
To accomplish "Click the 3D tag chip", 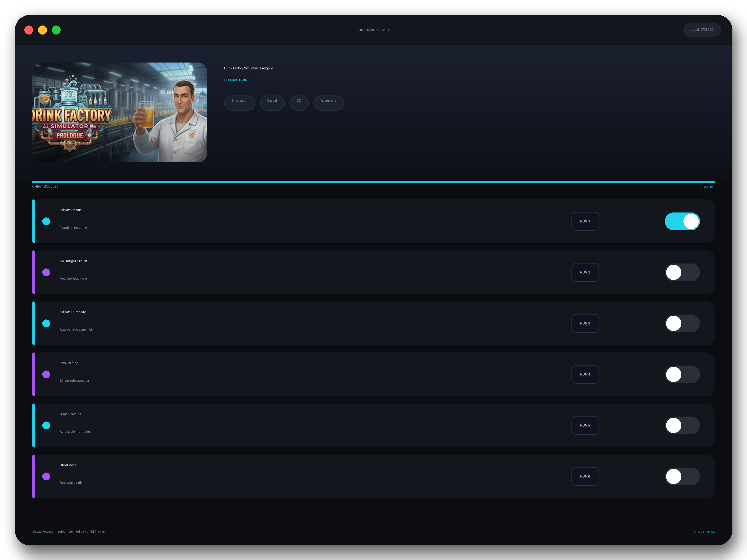I will pyautogui.click(x=299, y=103).
